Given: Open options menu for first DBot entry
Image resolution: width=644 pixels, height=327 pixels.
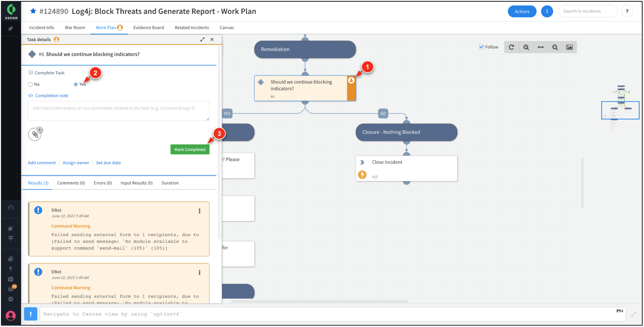Looking at the screenshot, I should [x=200, y=211].
